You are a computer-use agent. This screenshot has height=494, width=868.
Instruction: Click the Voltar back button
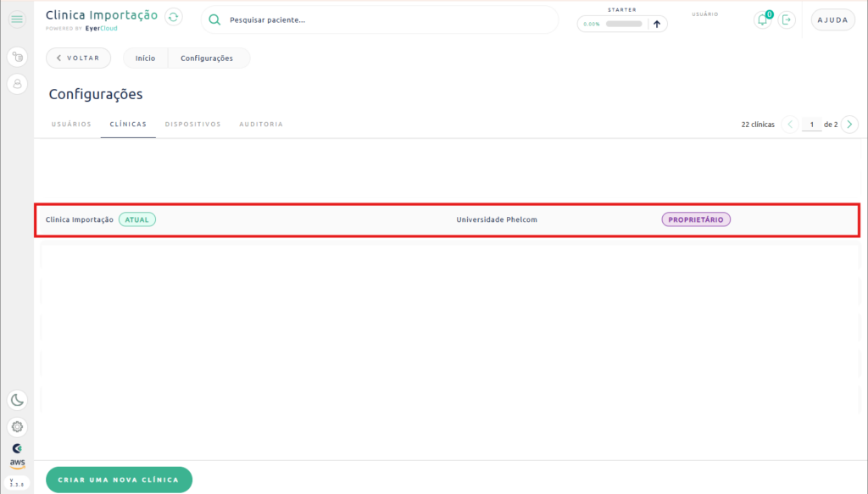pos(78,58)
